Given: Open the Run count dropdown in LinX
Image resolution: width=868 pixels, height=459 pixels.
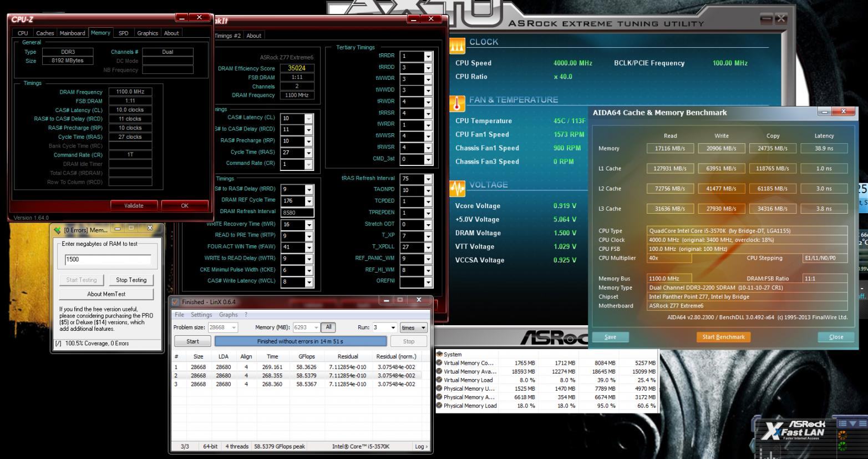Looking at the screenshot, I should pos(393,327).
